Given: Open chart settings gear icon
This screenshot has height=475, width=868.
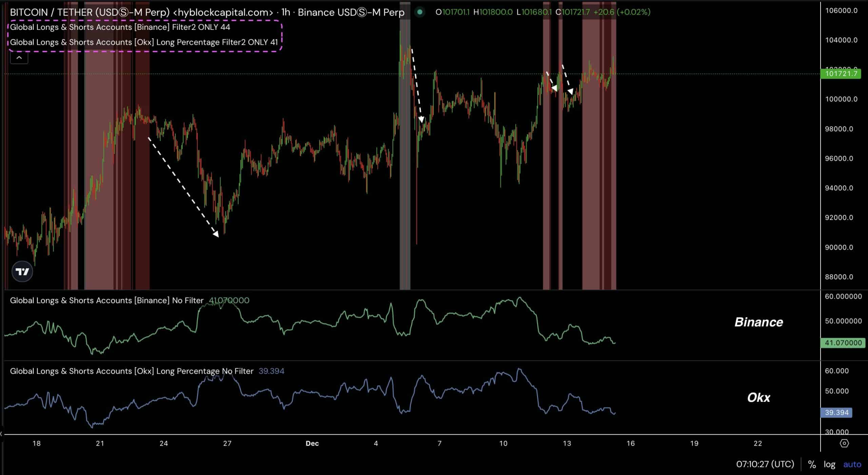Looking at the screenshot, I should tap(844, 443).
